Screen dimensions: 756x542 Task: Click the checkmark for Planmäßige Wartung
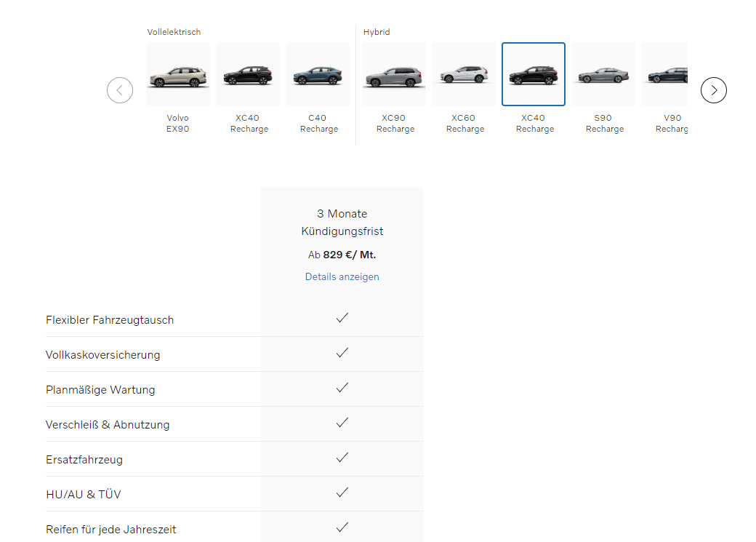pyautogui.click(x=342, y=388)
